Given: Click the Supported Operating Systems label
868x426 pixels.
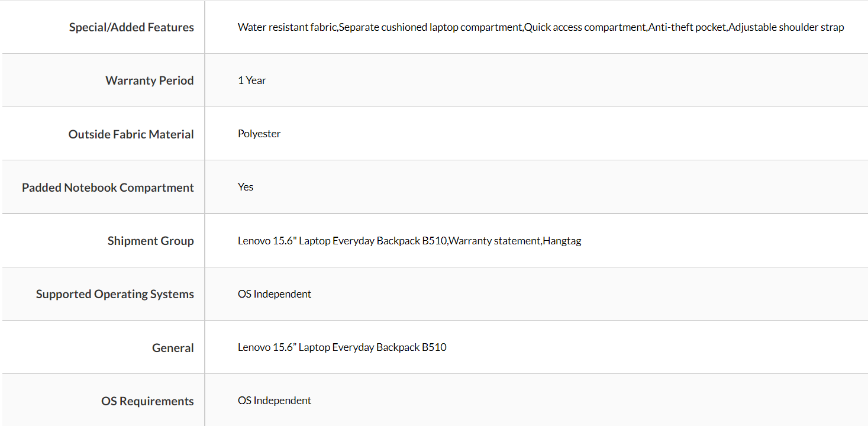Looking at the screenshot, I should [x=115, y=294].
